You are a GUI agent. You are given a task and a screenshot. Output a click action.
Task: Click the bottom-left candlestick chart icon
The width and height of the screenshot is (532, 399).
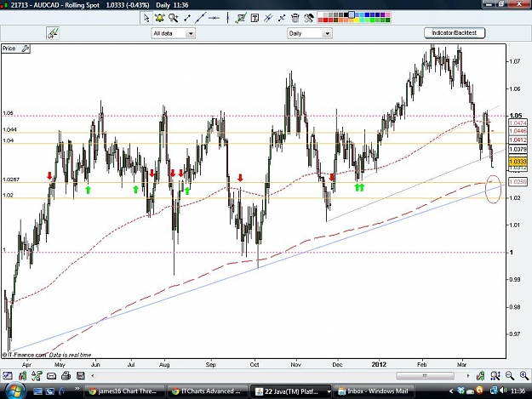click(22, 376)
